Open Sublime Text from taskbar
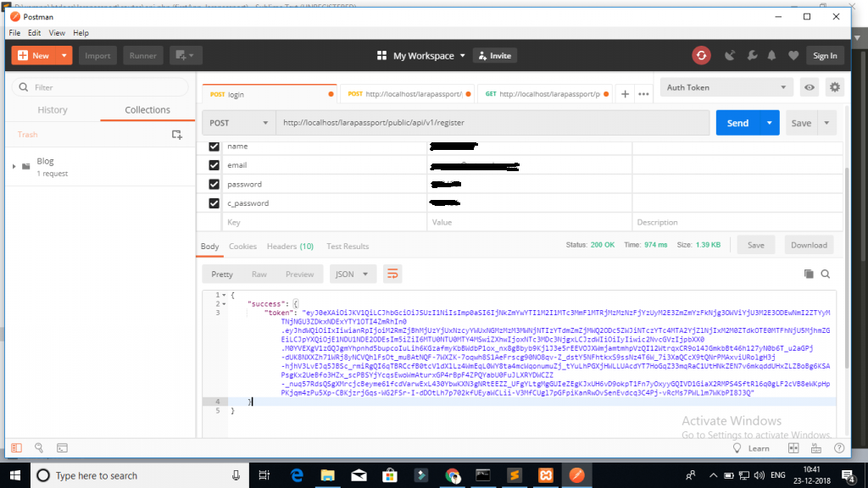The height and width of the screenshot is (488, 868). tap(515, 475)
